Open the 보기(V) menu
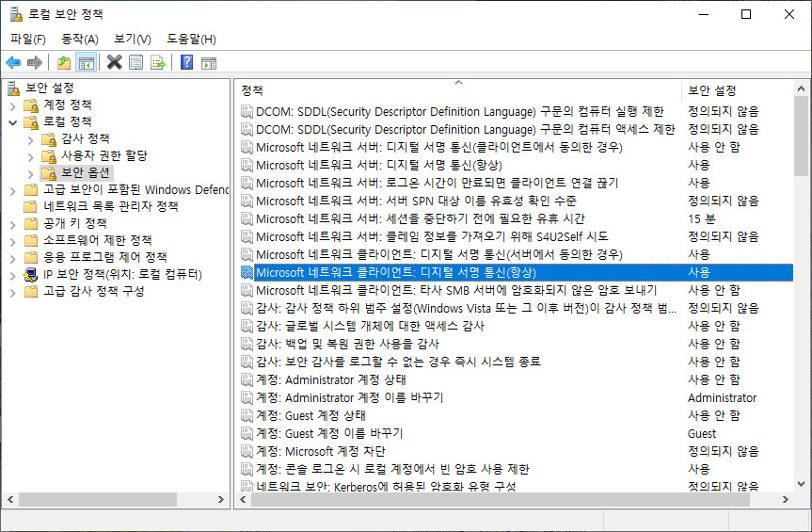This screenshot has height=532, width=812. click(x=133, y=39)
